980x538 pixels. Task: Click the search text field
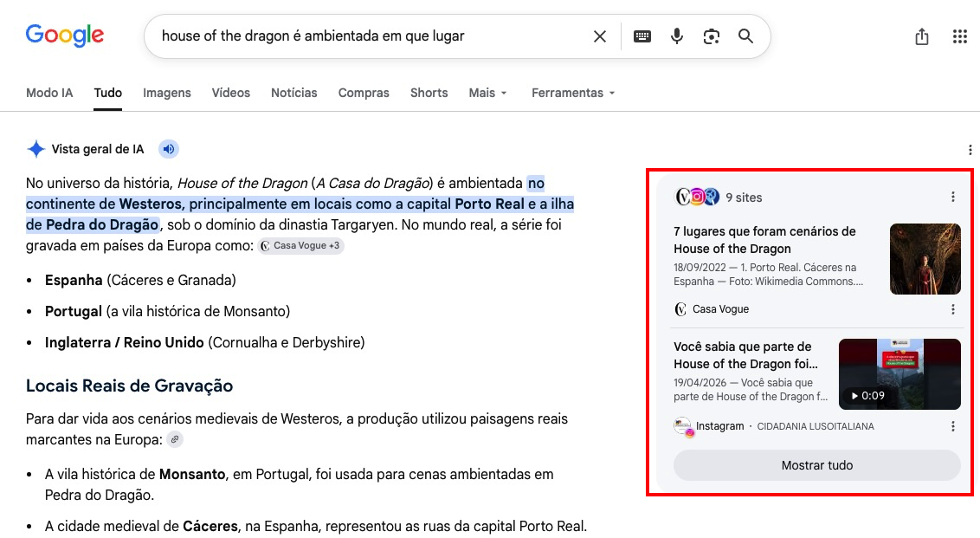369,36
